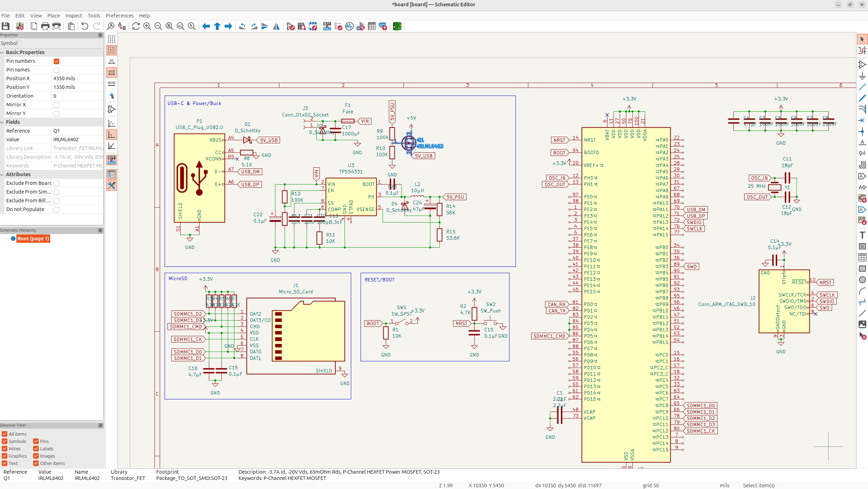Enable the Do not Populate checkbox

coord(56,209)
